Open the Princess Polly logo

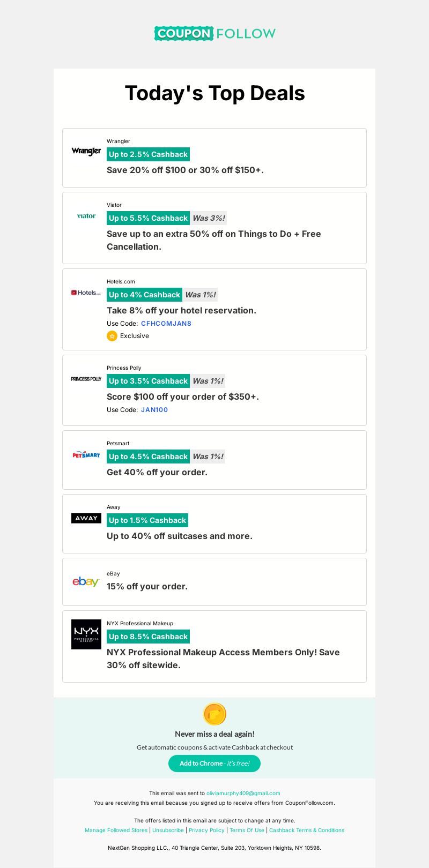click(x=86, y=379)
